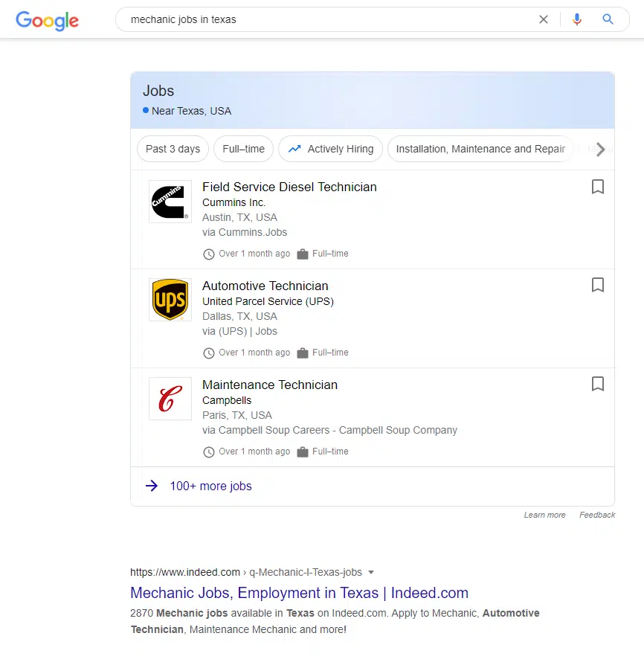Bookmark the Maintenance Technician job
Image resolution: width=644 pixels, height=665 pixels.
598,384
